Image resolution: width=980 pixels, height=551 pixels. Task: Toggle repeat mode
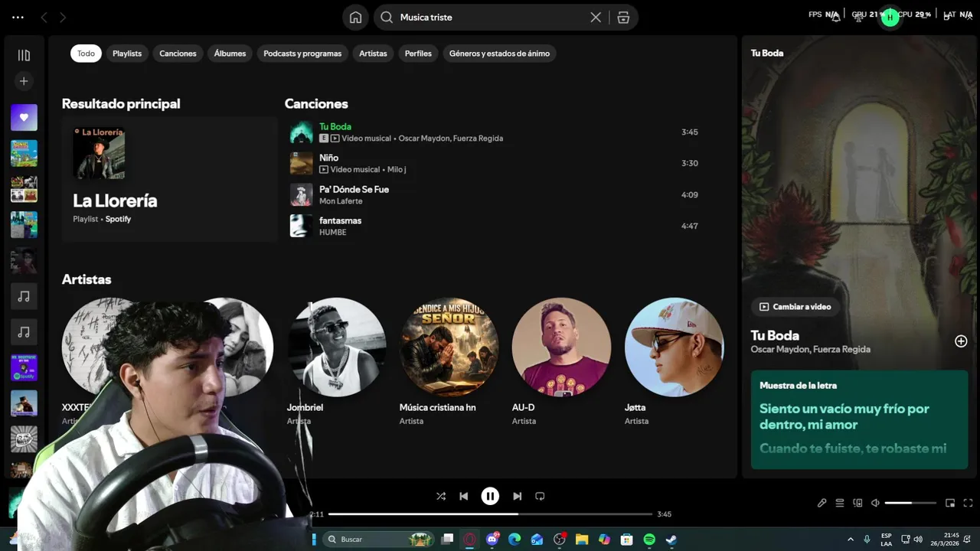(x=540, y=496)
